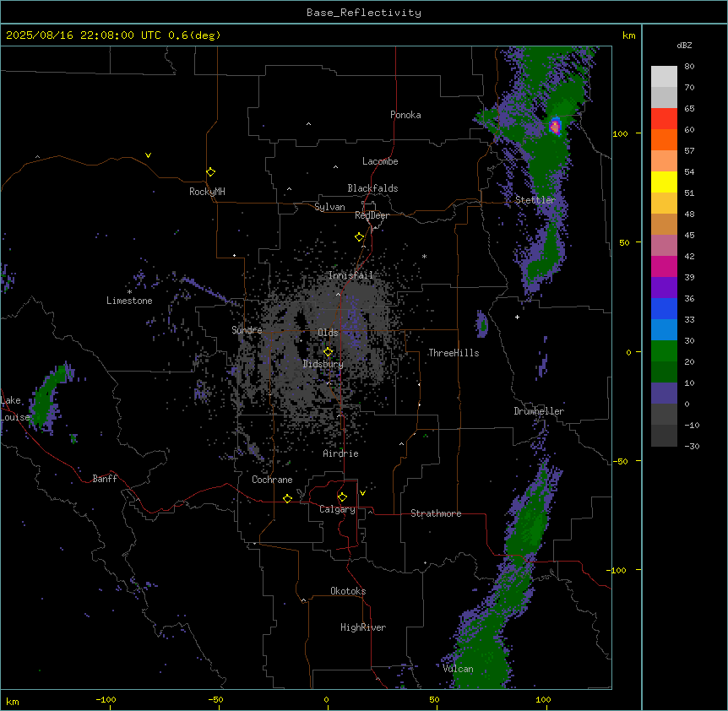Click the Base_Reflectivity title text
Viewport: 728px width, 711px height.
pyautogui.click(x=364, y=13)
